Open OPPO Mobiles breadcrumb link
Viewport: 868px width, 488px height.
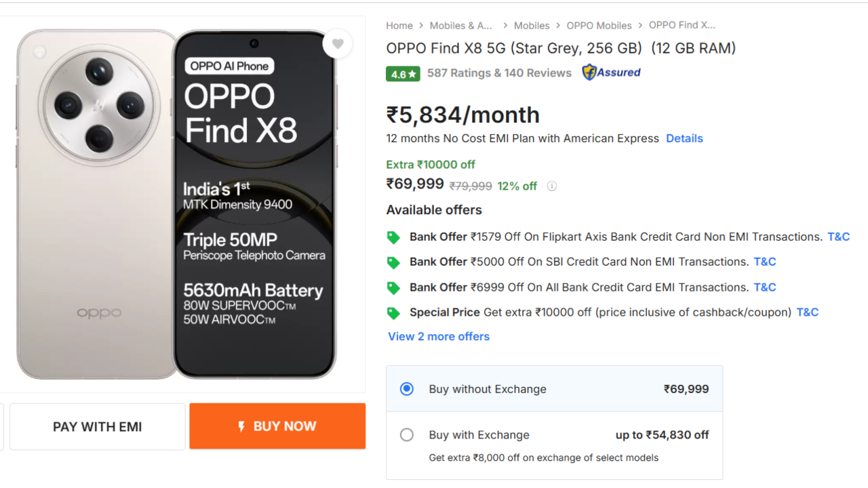tap(599, 26)
